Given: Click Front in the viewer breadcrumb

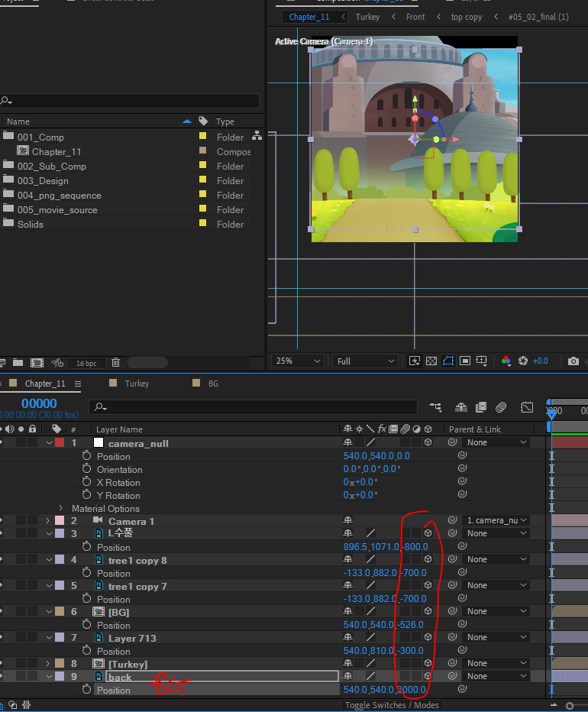Looking at the screenshot, I should (415, 17).
